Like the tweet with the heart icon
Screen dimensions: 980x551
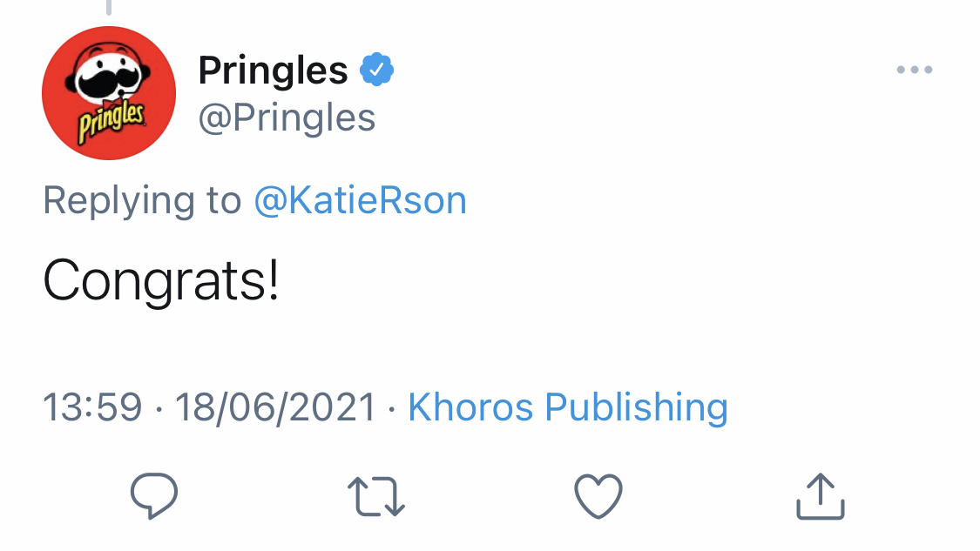coord(598,497)
